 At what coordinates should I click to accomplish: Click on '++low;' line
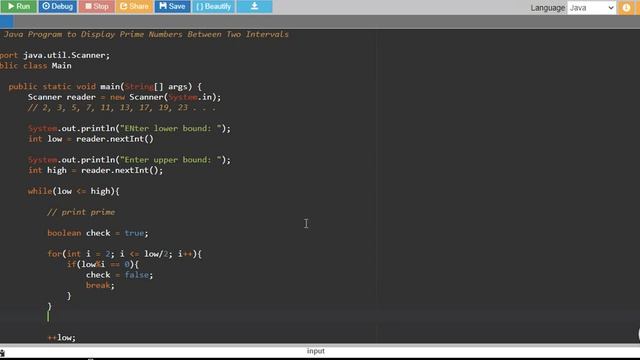tap(62, 338)
